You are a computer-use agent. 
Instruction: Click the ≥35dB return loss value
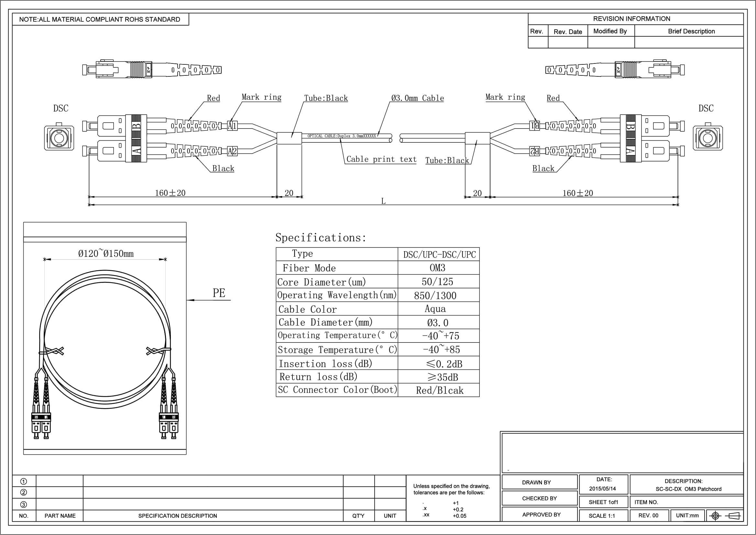coord(443,377)
